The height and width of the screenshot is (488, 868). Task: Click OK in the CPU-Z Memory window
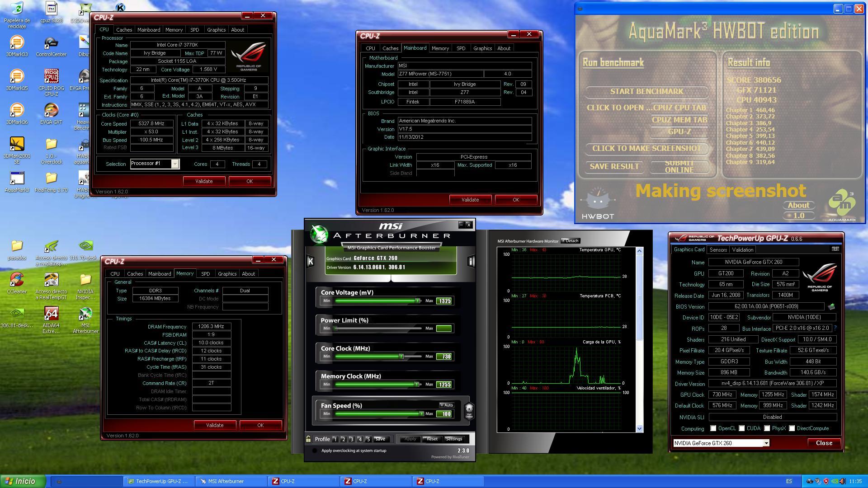point(260,425)
